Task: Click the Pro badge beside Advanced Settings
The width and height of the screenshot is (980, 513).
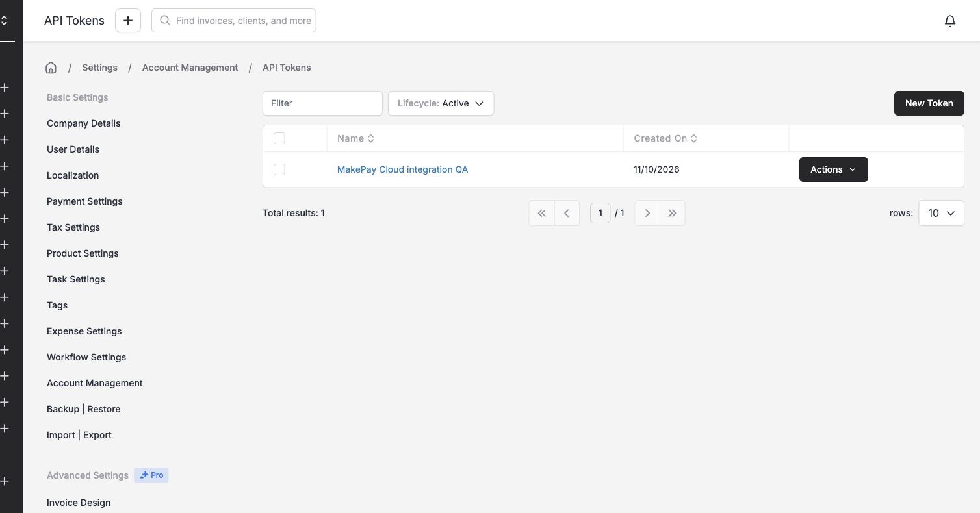Action: (151, 475)
